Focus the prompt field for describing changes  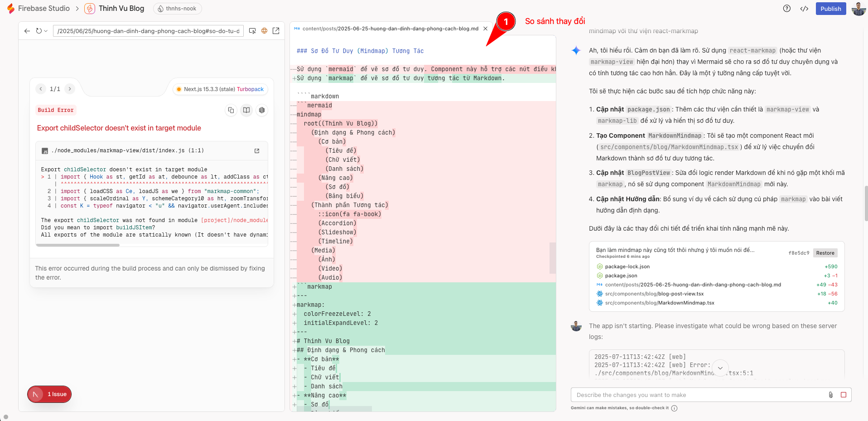coord(698,395)
